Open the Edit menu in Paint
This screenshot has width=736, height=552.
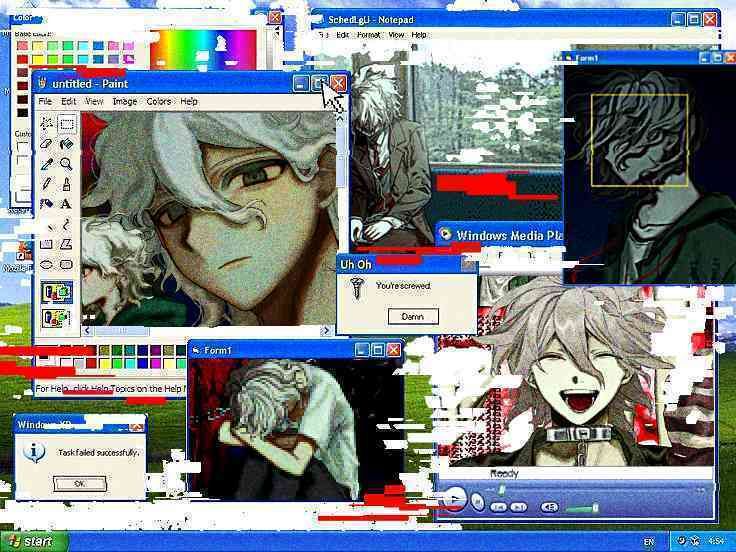[68, 101]
